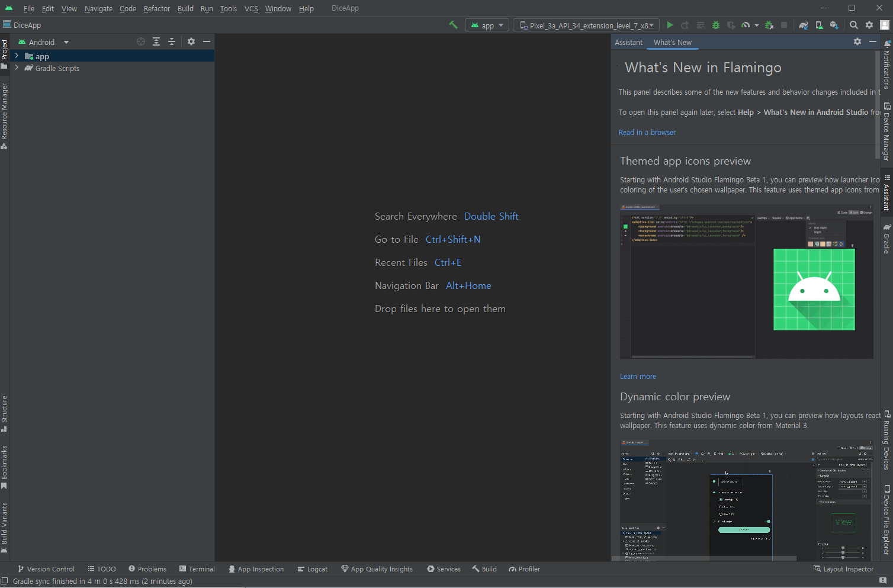Open the Logcat tool window button
This screenshot has height=588, width=893.
(313, 569)
